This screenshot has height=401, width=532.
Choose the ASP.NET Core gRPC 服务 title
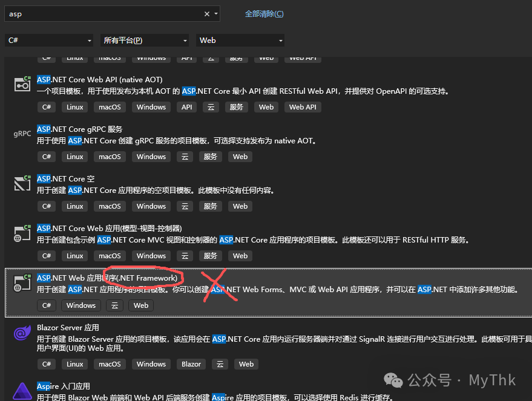point(79,129)
